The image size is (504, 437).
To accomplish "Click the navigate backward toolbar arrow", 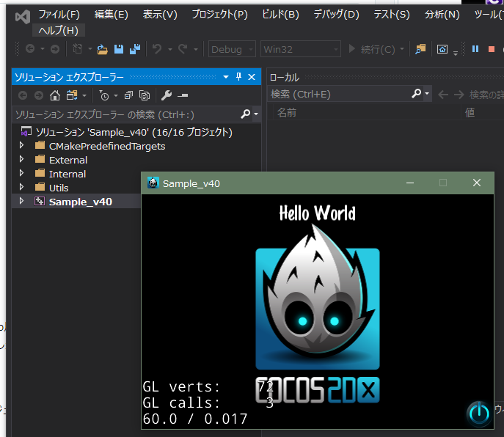I will (30, 49).
